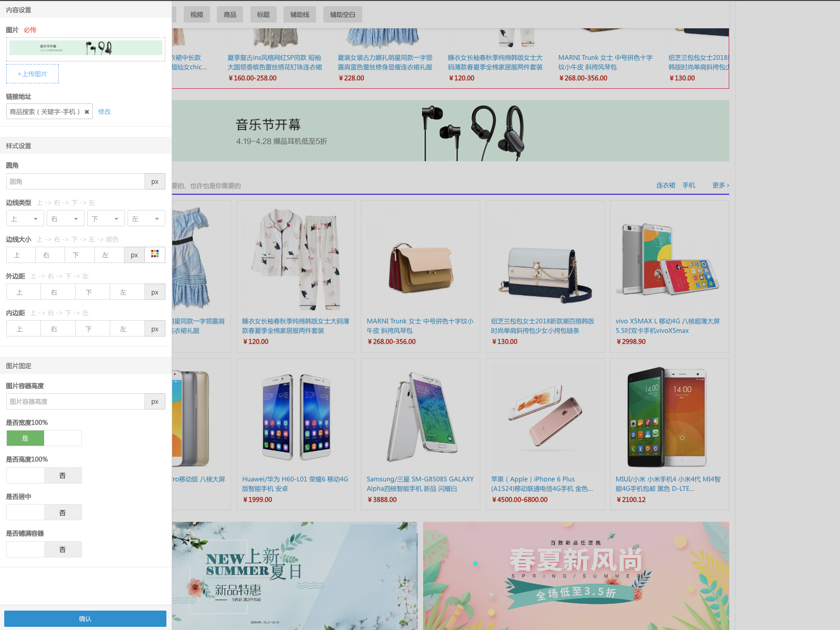The width and height of the screenshot is (840, 630).
Task: Focus the 内边距 right padding field
Action: 58,329
